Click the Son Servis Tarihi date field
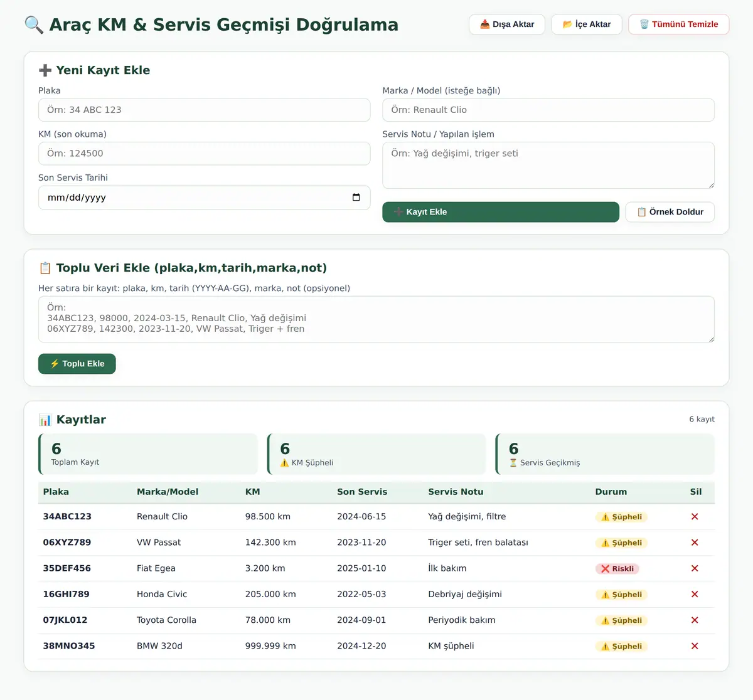This screenshot has width=753, height=700. pos(205,198)
